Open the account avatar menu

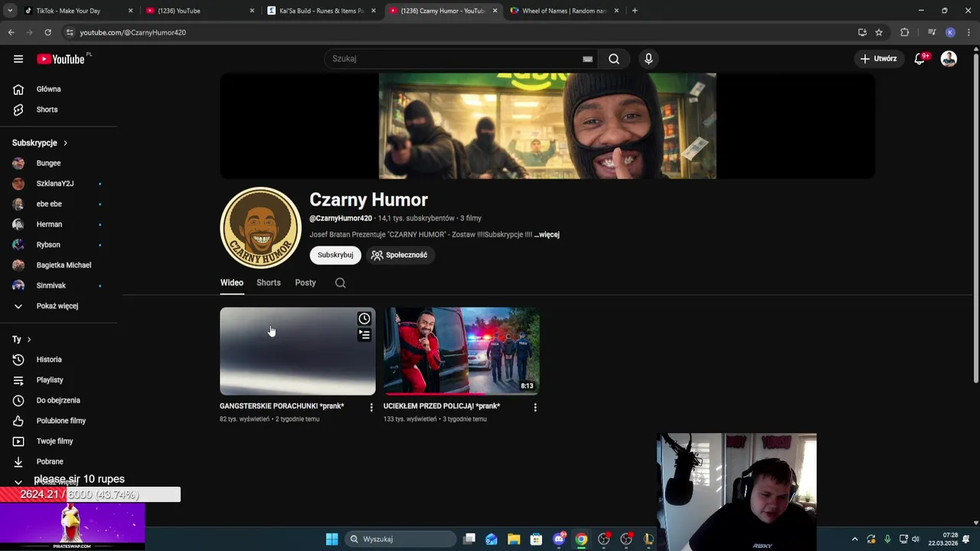(x=949, y=59)
